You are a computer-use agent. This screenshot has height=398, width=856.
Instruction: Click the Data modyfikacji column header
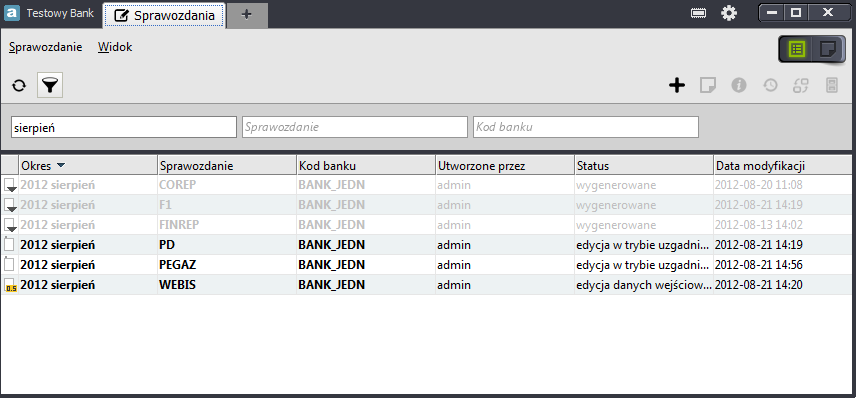(782, 165)
